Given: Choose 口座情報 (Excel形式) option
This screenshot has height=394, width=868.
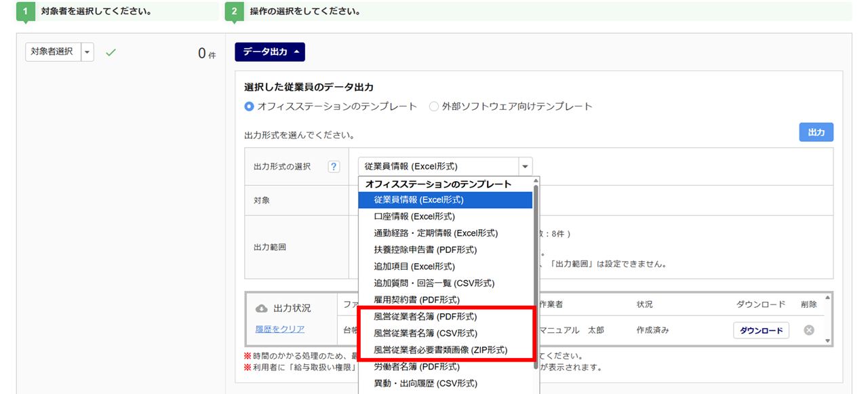Looking at the screenshot, I should [414, 216].
